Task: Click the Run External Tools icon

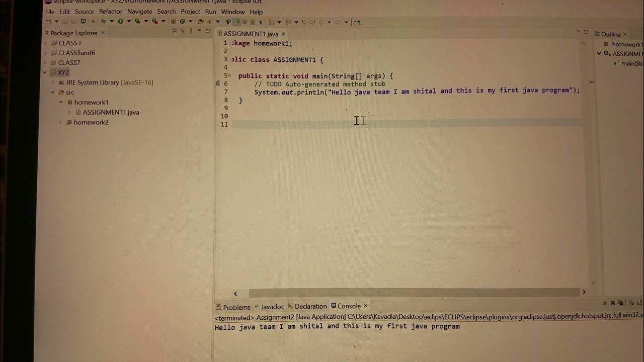Action: coord(154,22)
